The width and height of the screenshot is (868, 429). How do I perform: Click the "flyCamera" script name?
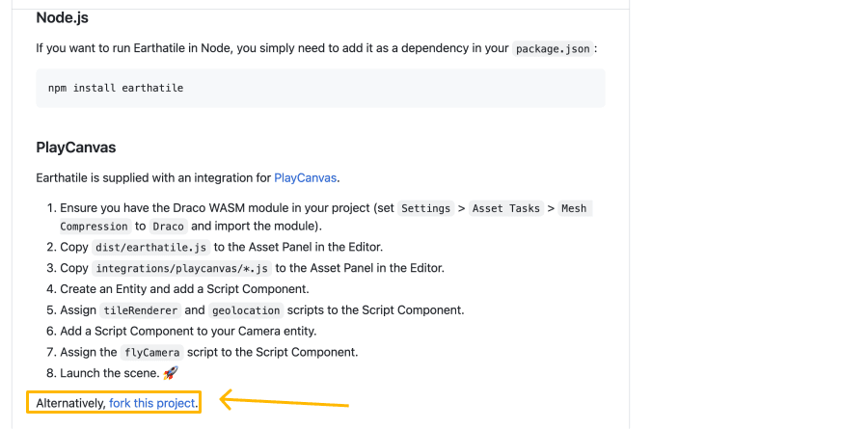coord(151,352)
